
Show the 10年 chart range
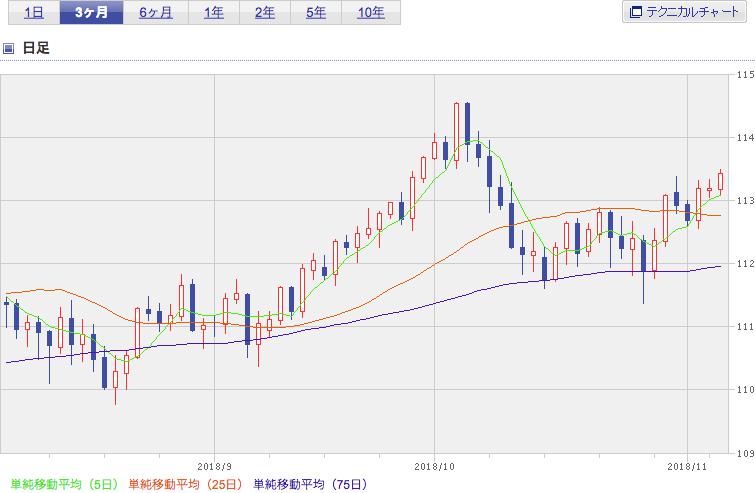point(371,13)
